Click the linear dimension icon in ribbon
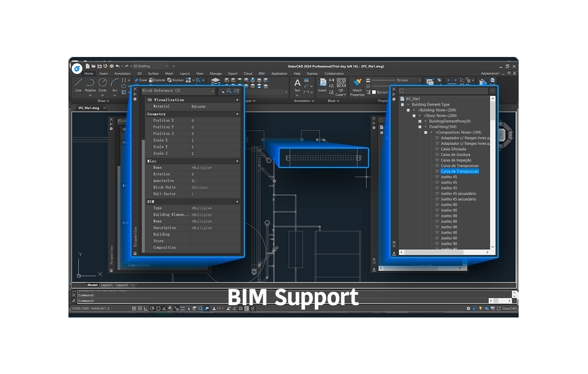 [x=452, y=81]
